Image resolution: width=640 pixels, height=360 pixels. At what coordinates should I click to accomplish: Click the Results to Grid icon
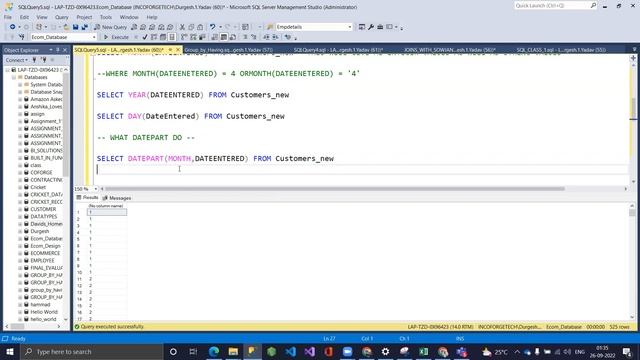[224, 37]
